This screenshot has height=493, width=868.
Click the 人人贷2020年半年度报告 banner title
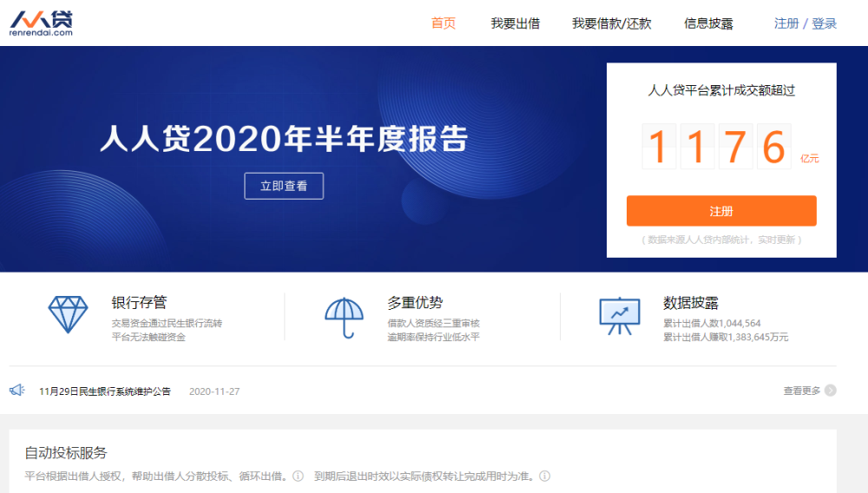tap(284, 138)
